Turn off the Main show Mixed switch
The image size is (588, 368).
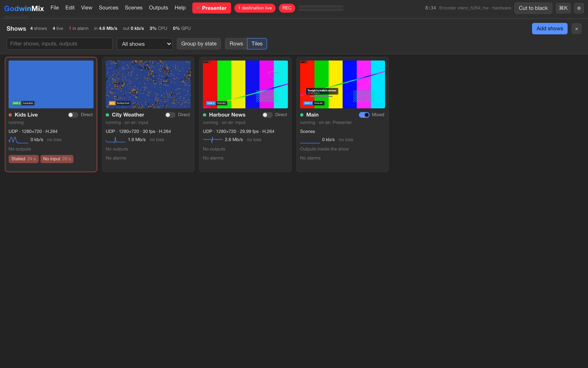pos(364,115)
